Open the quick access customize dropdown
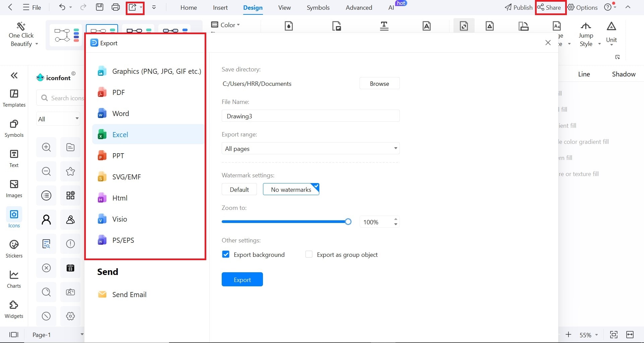Image resolution: width=644 pixels, height=343 pixels. click(154, 7)
